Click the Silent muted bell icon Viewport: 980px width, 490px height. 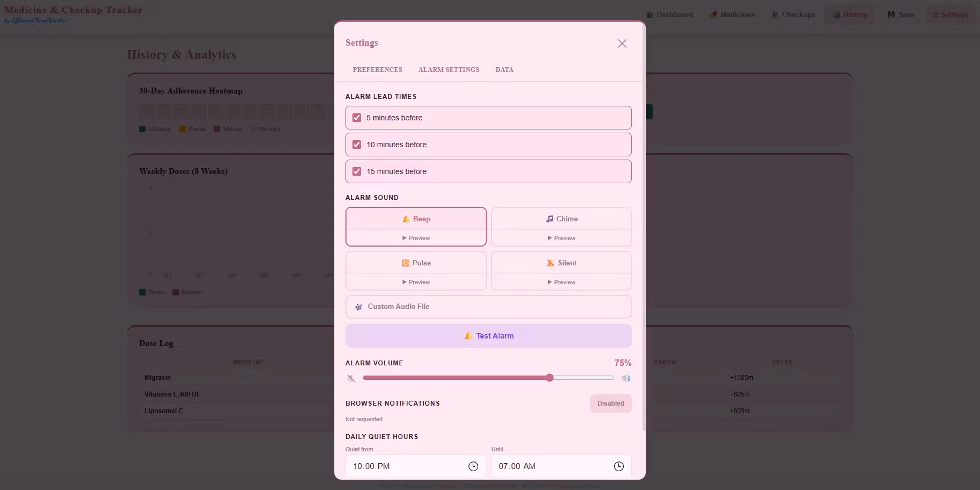pyautogui.click(x=551, y=263)
